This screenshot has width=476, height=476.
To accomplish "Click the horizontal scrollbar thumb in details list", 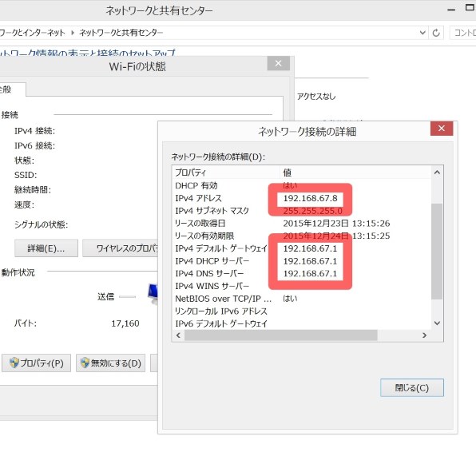I will [x=281, y=335].
